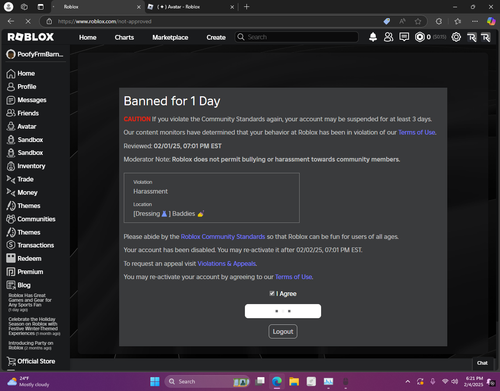The height and width of the screenshot is (391, 500).
Task: Click the Roblox search field
Action: (297, 37)
